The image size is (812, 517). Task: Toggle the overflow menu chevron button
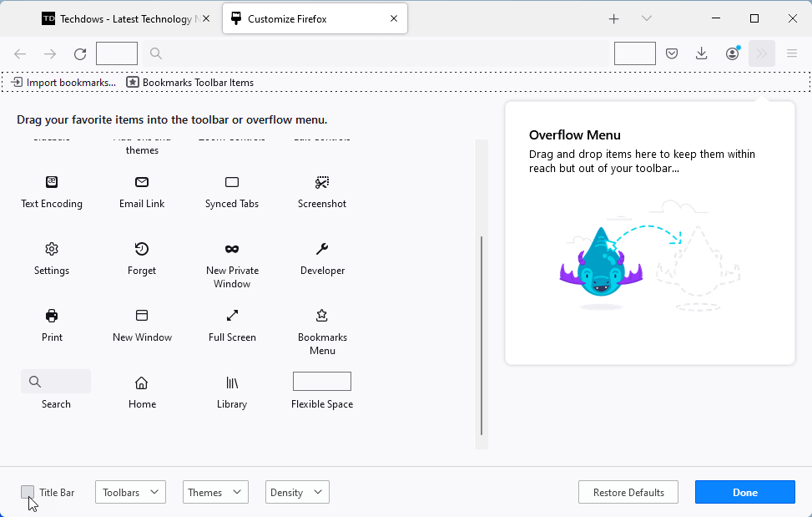point(762,53)
